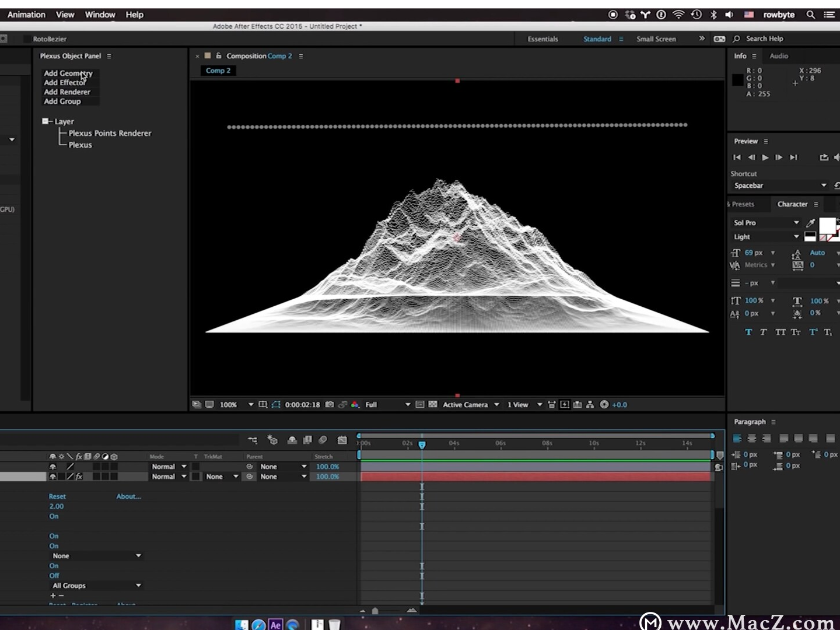The image size is (840, 630).
Task: Switch to the Audio panel tab
Action: click(x=779, y=56)
